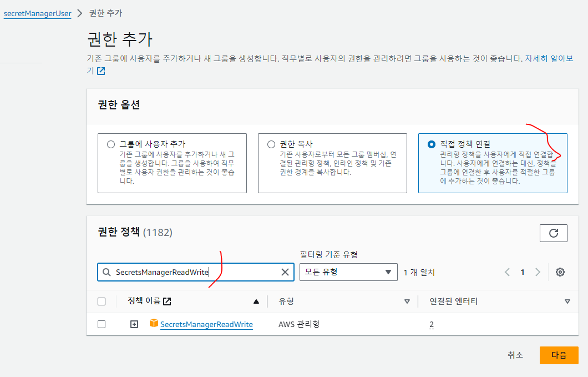Go to the previous results page
The image size is (588, 377).
click(508, 272)
